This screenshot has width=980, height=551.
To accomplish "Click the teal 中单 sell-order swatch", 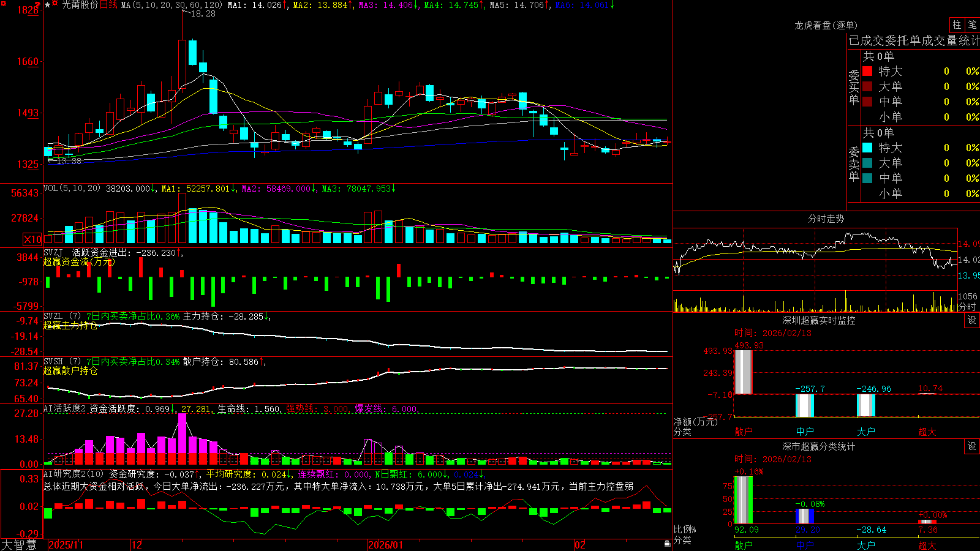I will 867,178.
